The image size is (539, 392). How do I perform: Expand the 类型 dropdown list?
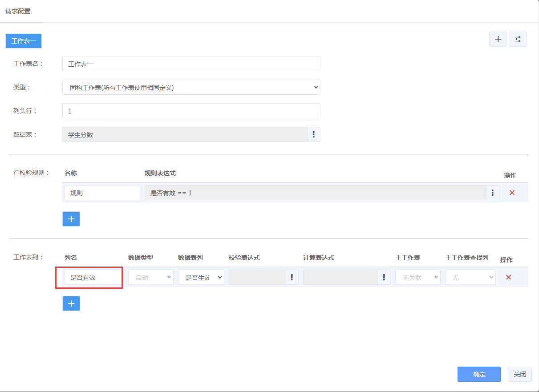point(191,87)
